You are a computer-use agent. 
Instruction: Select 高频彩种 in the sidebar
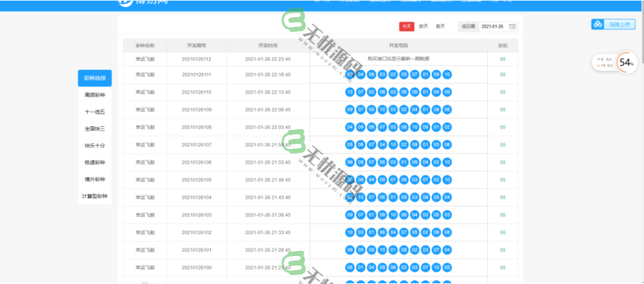(95, 95)
